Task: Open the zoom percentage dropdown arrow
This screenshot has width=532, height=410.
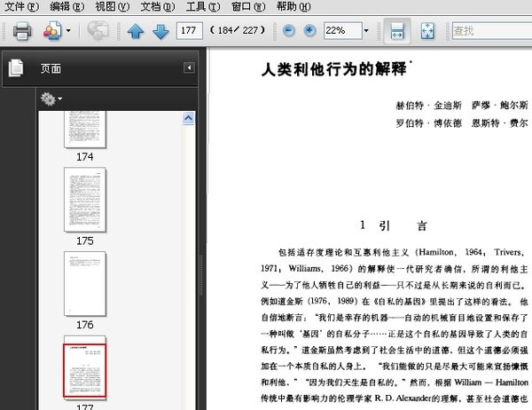Action: point(366,31)
